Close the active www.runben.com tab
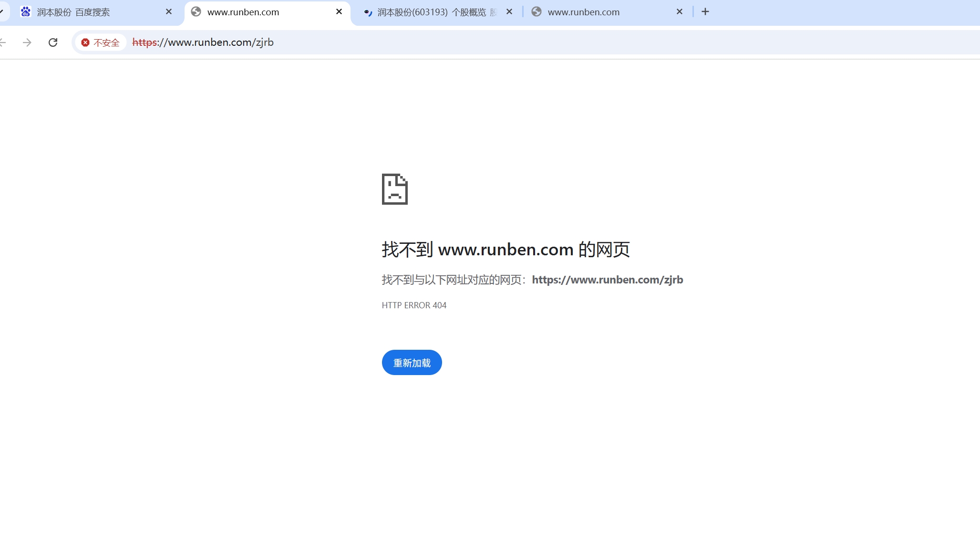This screenshot has width=980, height=544. [339, 12]
